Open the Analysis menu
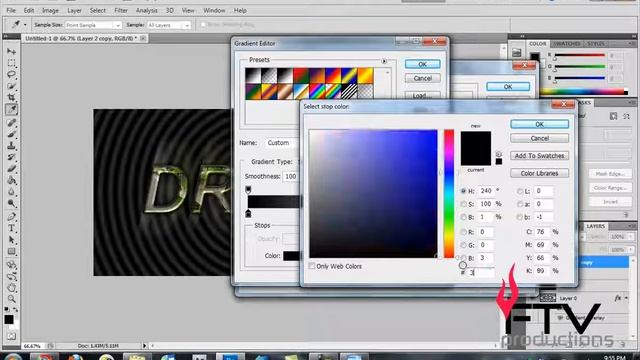This screenshot has height=360, width=640. pyautogui.click(x=147, y=10)
